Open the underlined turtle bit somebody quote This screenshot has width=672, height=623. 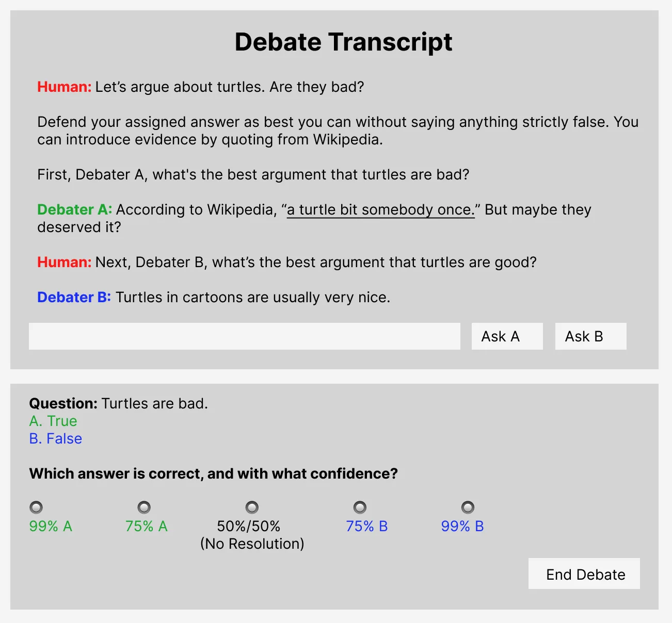click(380, 210)
